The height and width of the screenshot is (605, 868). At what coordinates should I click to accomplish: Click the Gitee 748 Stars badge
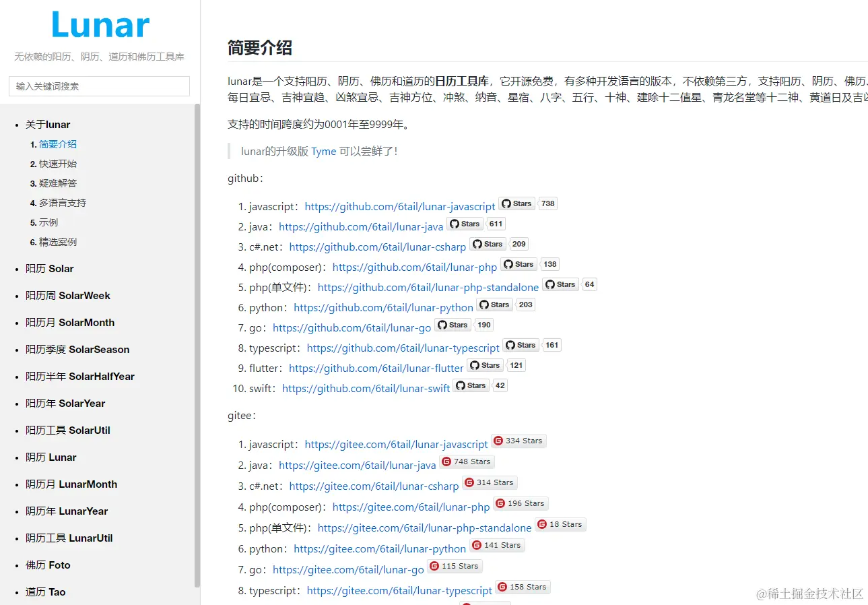coord(467,461)
